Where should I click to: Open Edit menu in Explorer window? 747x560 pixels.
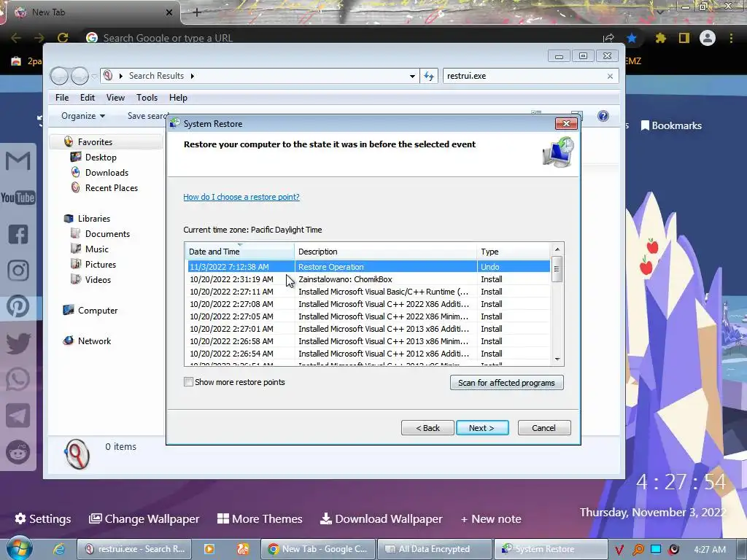click(88, 98)
